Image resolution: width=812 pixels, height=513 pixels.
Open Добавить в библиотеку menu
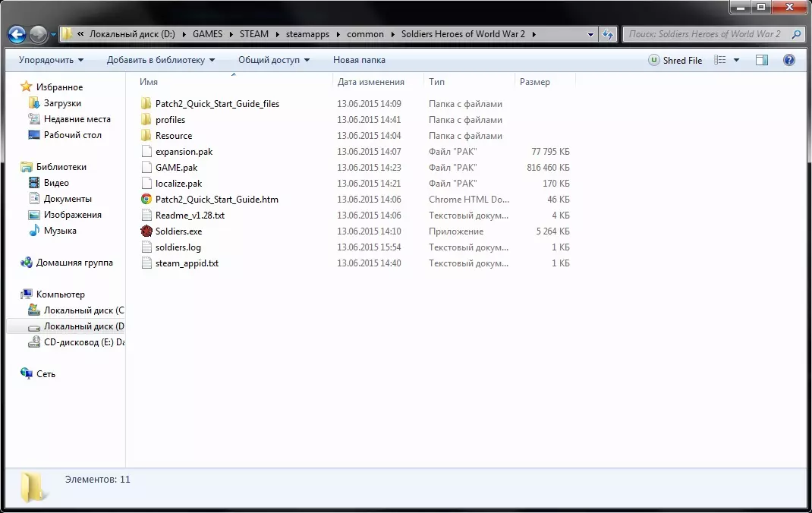pos(161,60)
